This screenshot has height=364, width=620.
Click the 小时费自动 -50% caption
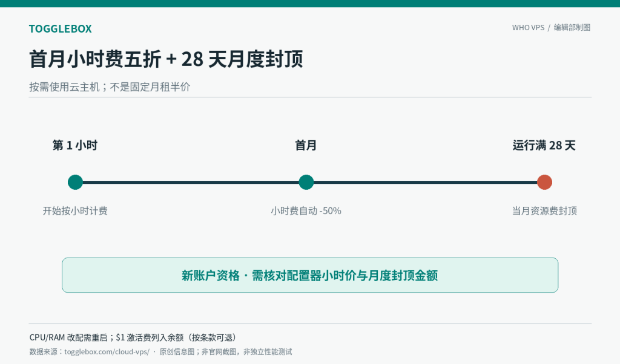pyautogui.click(x=306, y=211)
